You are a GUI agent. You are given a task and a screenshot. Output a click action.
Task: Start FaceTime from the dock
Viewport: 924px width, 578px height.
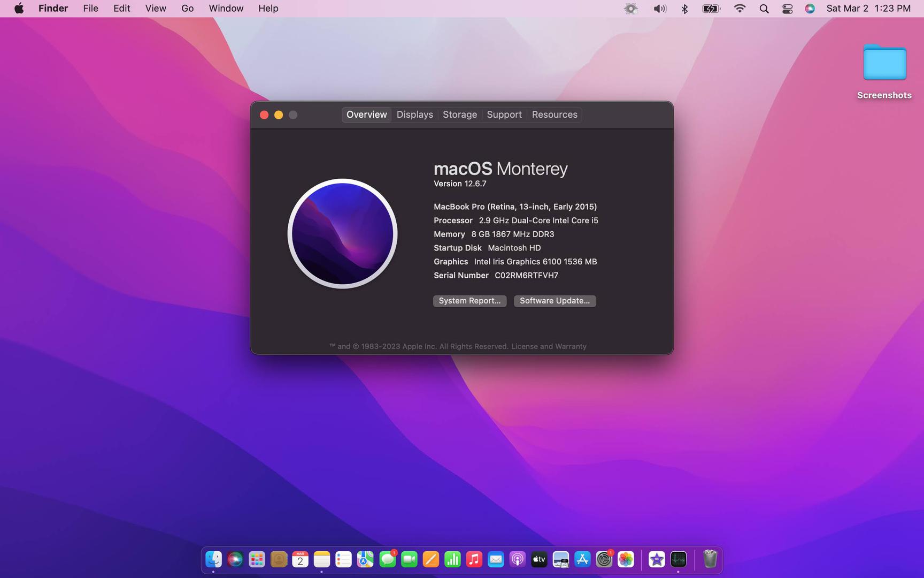409,560
